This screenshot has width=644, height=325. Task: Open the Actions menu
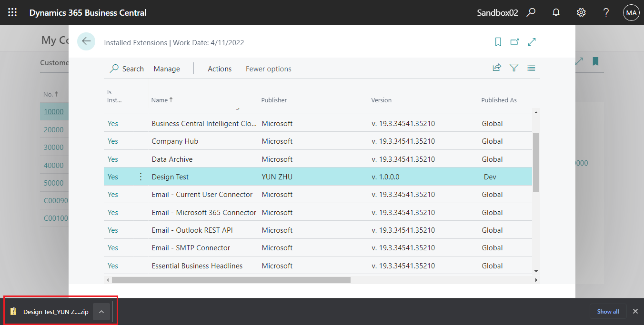point(219,69)
